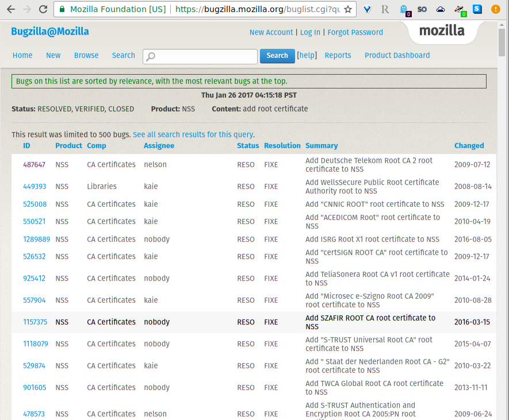Open the Search navigation link
The image size is (509, 420).
[123, 56]
